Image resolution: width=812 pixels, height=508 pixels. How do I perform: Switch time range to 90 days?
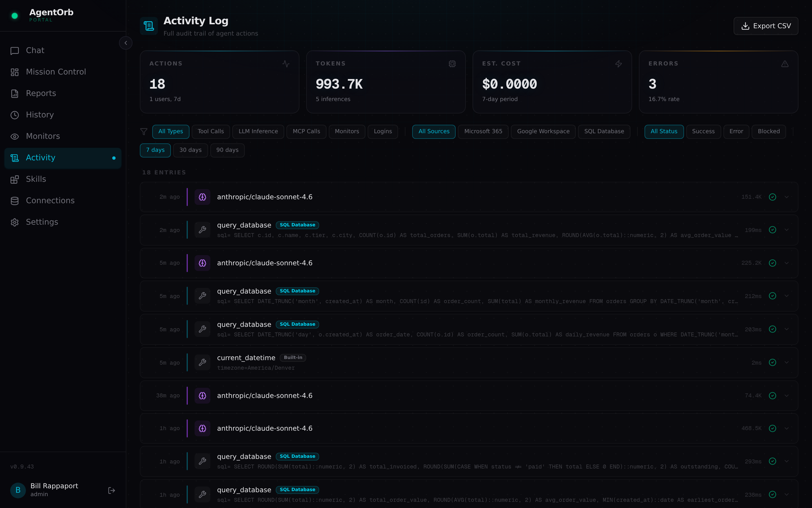[x=227, y=150]
